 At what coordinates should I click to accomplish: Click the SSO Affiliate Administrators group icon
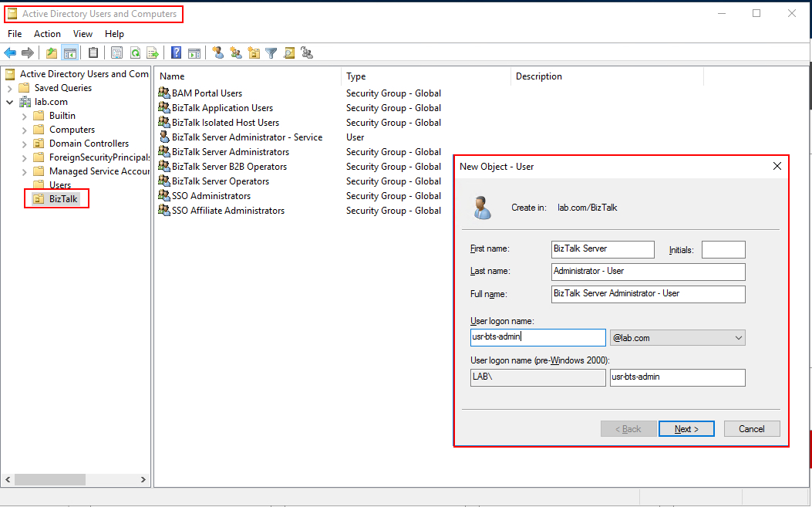point(164,210)
